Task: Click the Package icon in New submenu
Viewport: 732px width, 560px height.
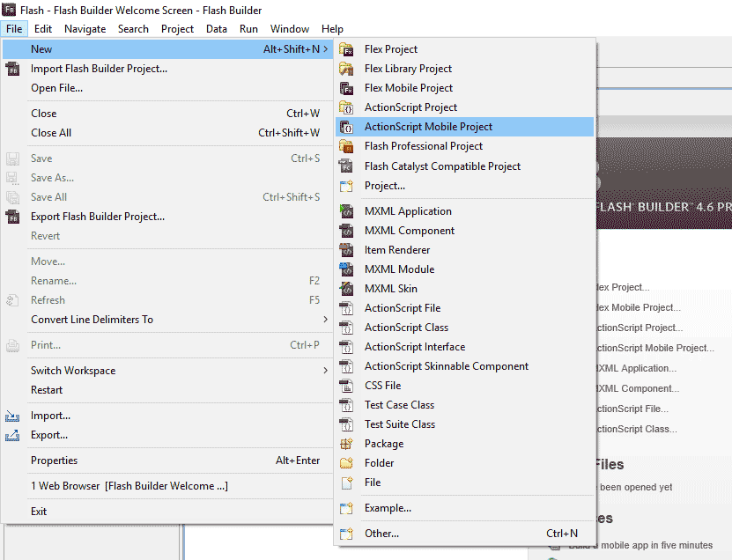Action: (346, 444)
